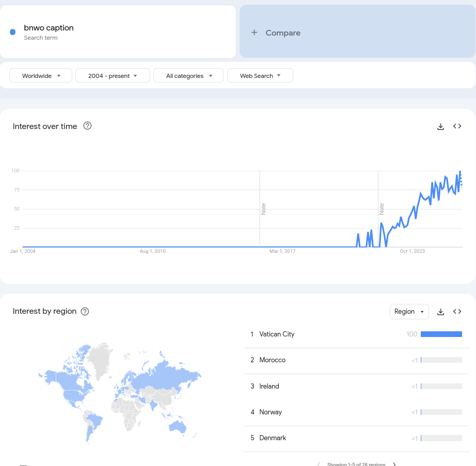476x466 pixels.
Task: Open the Region selector dropdown
Action: point(409,312)
